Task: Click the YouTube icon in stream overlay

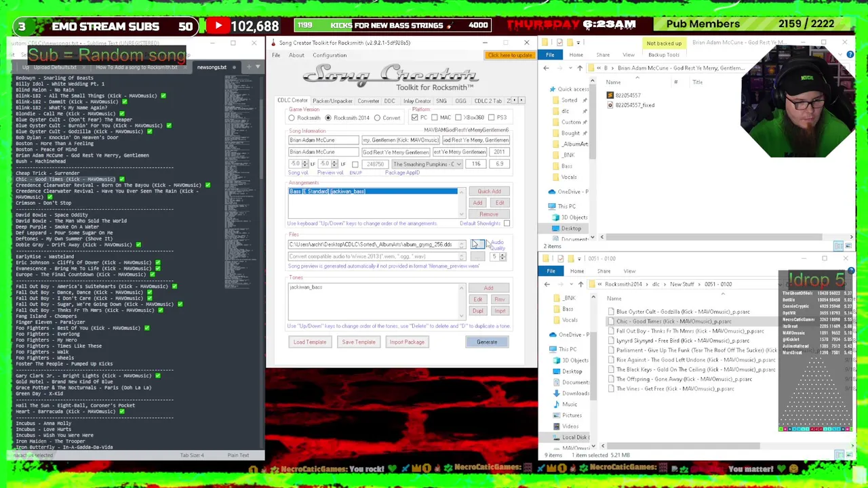Action: (x=218, y=26)
